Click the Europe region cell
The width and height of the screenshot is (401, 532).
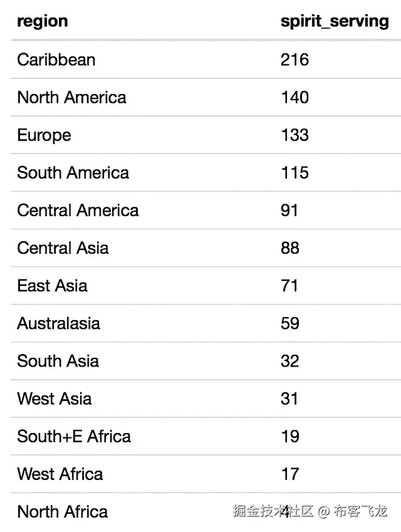click(44, 135)
